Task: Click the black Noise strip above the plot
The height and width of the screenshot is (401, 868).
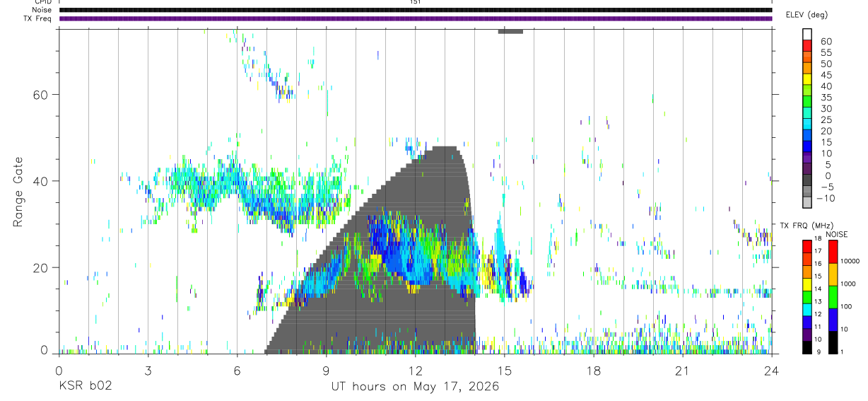Action: [416, 10]
